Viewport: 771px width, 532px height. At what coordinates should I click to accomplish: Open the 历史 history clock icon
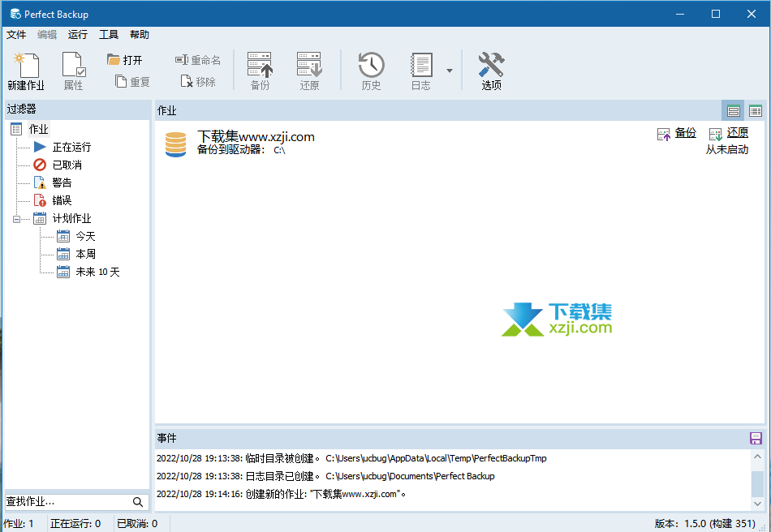[x=371, y=71]
